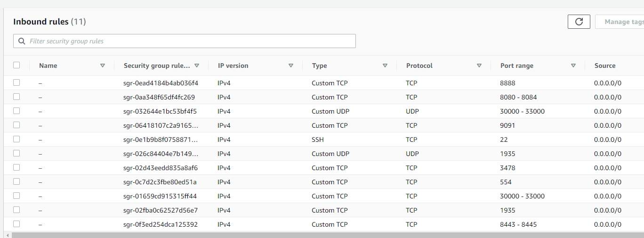Viewport: 644px width, 238px height.
Task: Select checkbox for UDP 30000 - 33000 rule
Action: pos(16,111)
